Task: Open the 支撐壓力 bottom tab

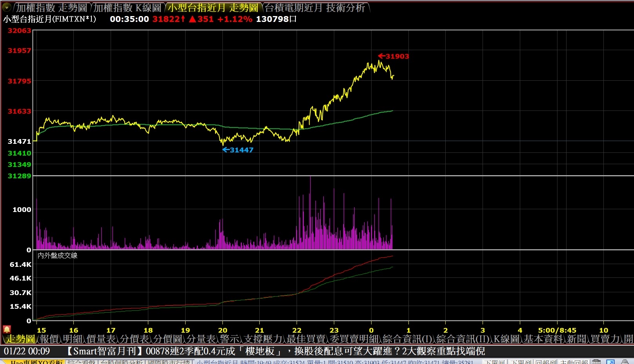Action: (x=263, y=339)
